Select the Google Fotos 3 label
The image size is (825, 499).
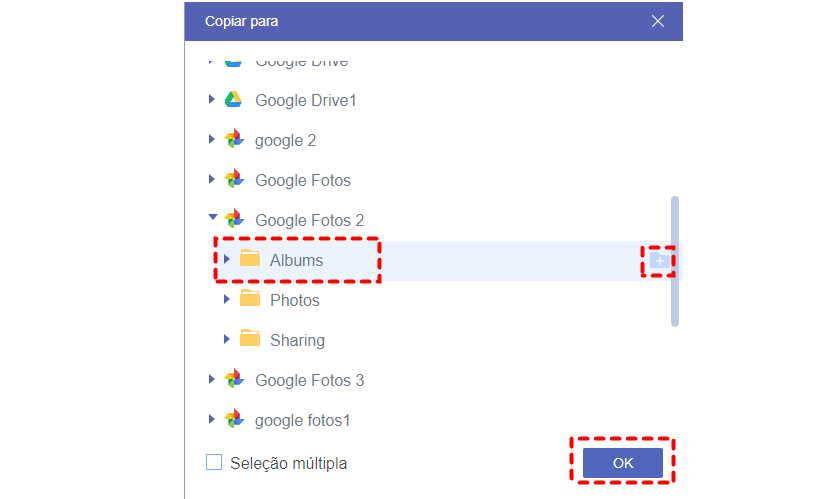(309, 380)
